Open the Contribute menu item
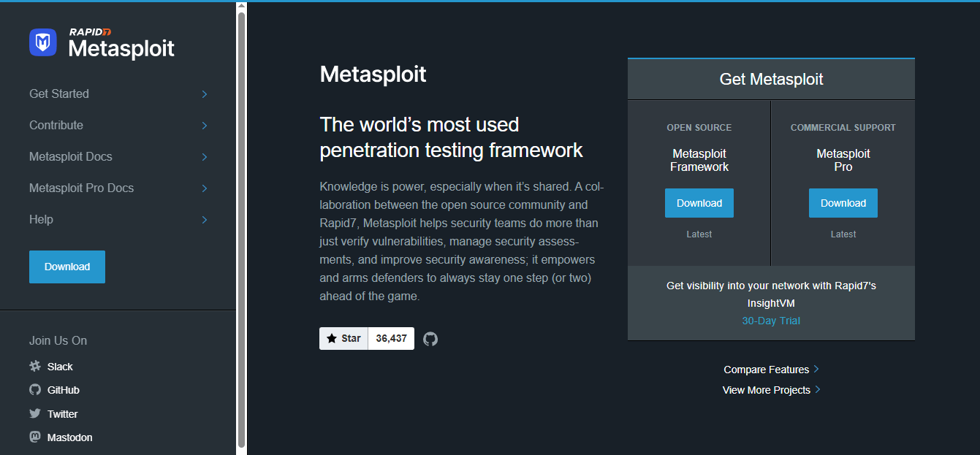 tap(56, 125)
